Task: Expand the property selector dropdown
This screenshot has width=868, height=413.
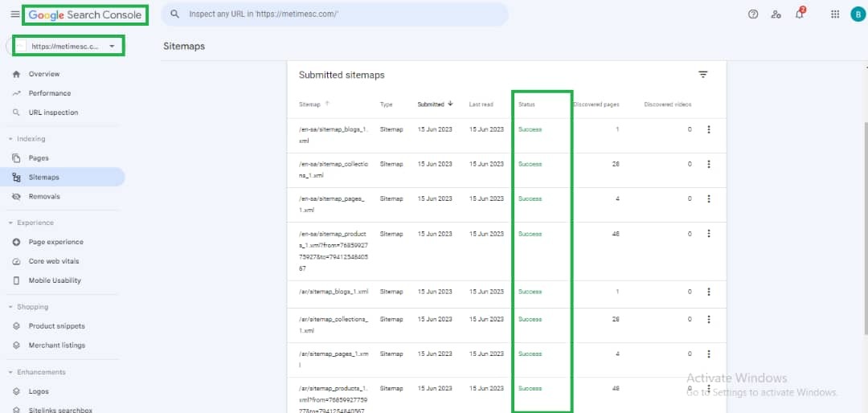Action: (111, 47)
